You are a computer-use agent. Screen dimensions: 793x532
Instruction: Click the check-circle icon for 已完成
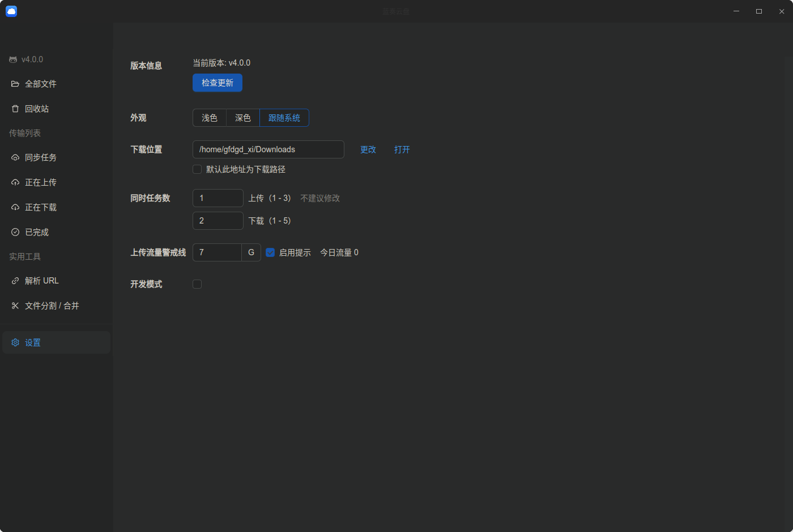(15, 232)
